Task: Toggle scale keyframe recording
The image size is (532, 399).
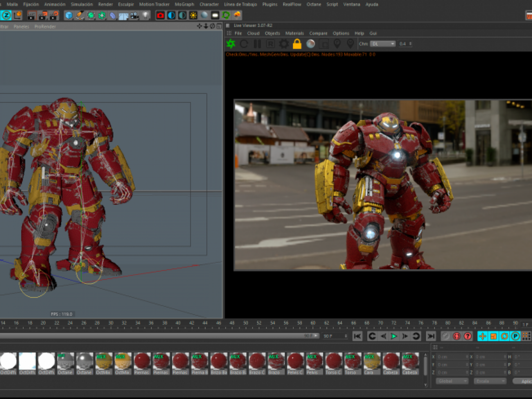Action: [x=493, y=336]
